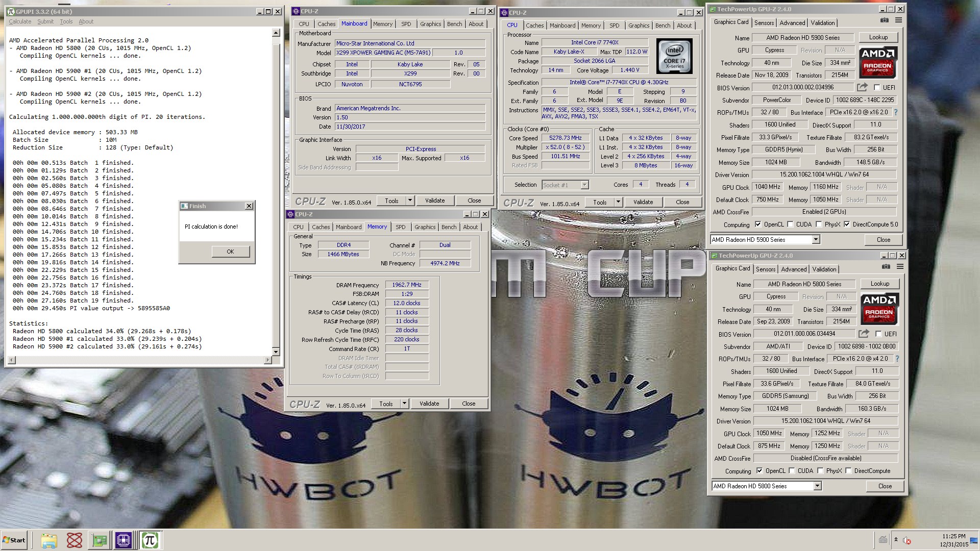Switch to Caches tab in CPU tab CPU-Z window
The image size is (980, 551).
[535, 26]
